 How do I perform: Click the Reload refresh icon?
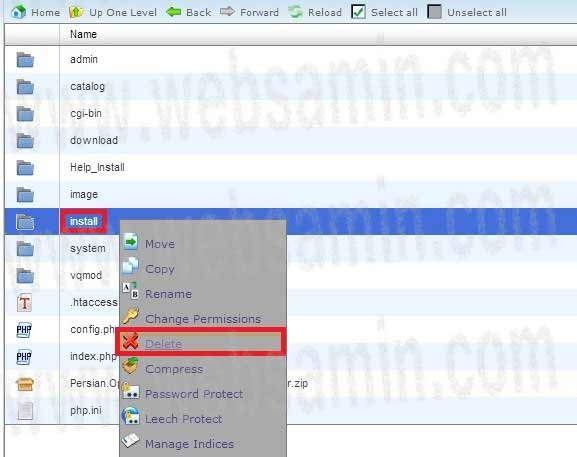pyautogui.click(x=295, y=12)
